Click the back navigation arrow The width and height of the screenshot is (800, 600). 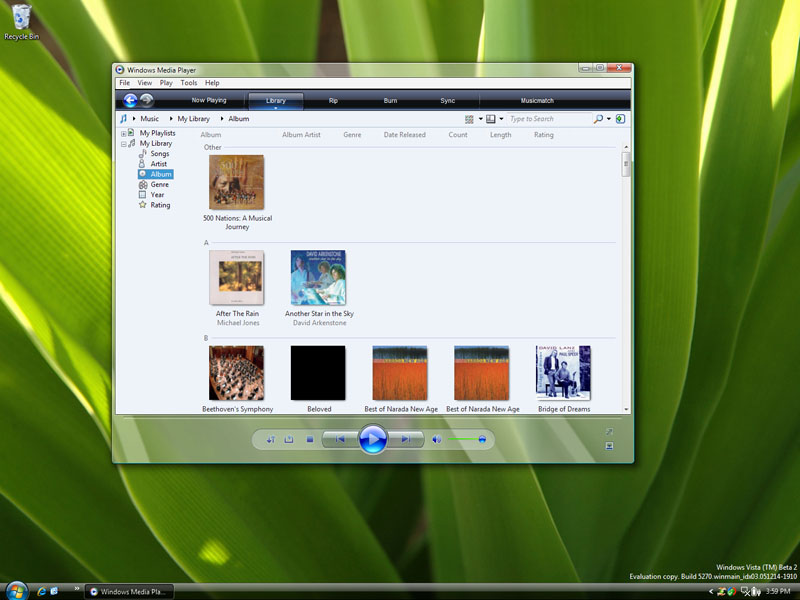(x=129, y=100)
